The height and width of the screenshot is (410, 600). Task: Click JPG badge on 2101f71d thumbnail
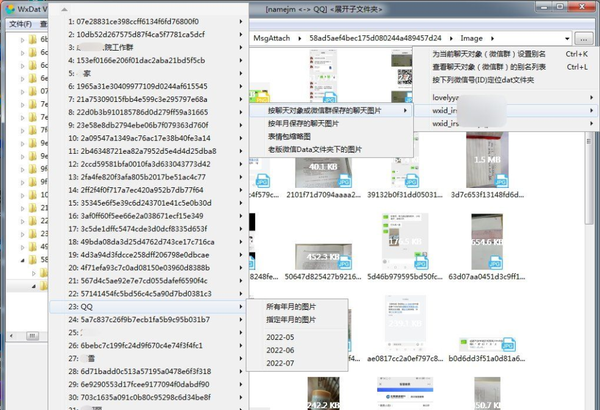click(x=344, y=181)
